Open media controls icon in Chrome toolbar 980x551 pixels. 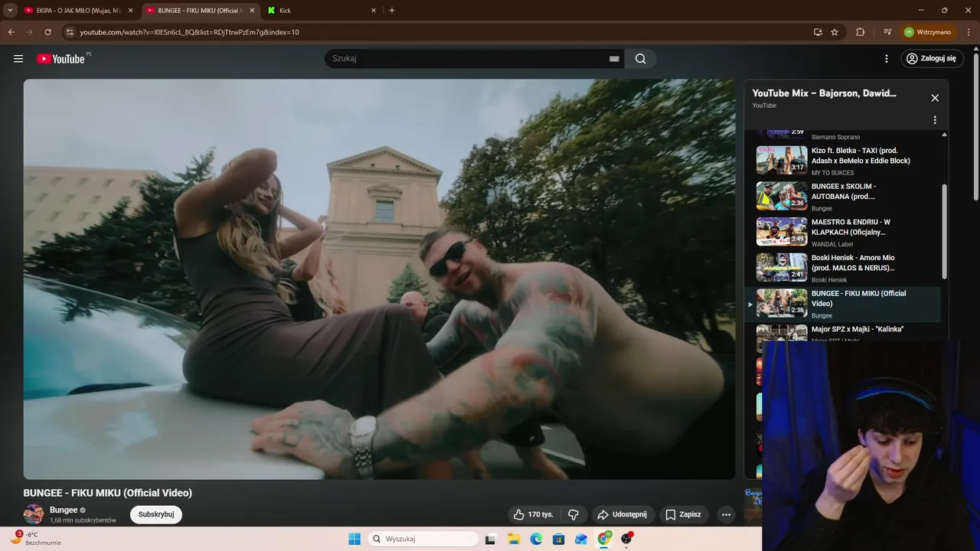(887, 32)
